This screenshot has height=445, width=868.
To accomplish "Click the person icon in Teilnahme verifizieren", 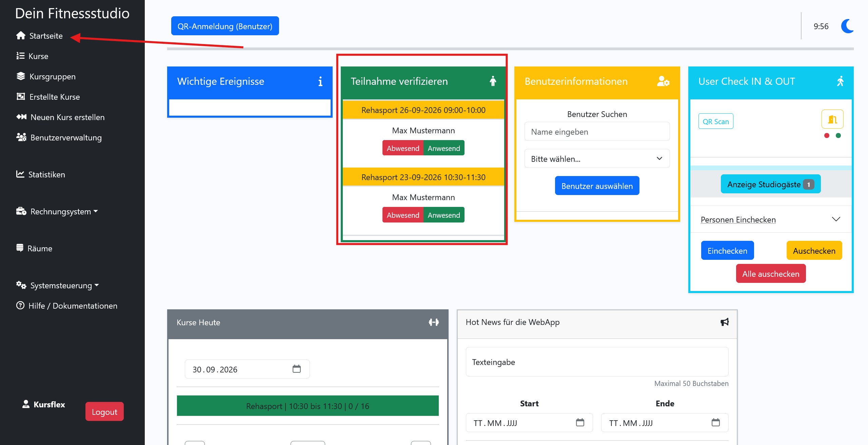I will pos(493,81).
